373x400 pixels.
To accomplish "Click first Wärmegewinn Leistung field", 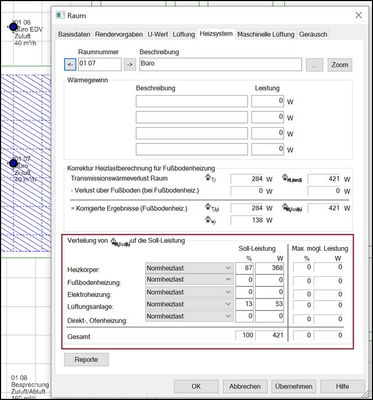I will [268, 101].
